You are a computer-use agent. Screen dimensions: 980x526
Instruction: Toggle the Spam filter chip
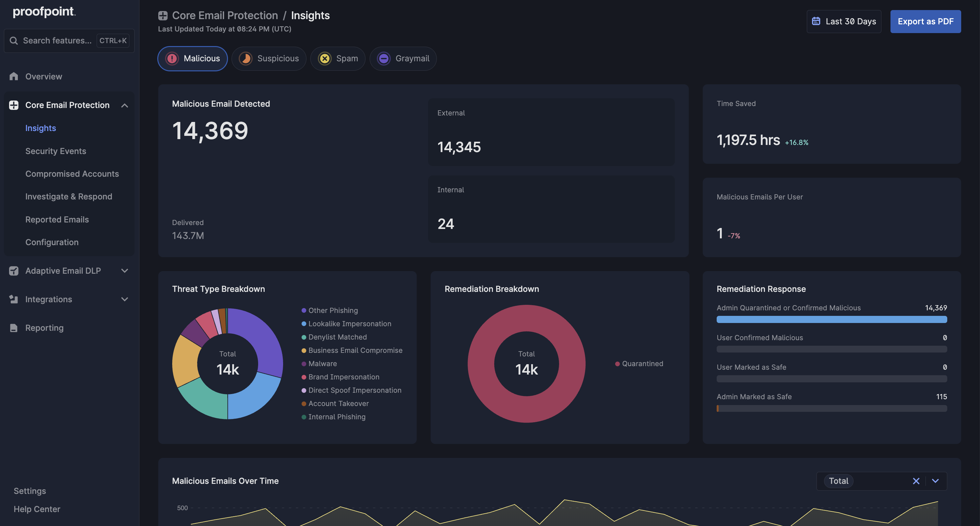[338, 59]
